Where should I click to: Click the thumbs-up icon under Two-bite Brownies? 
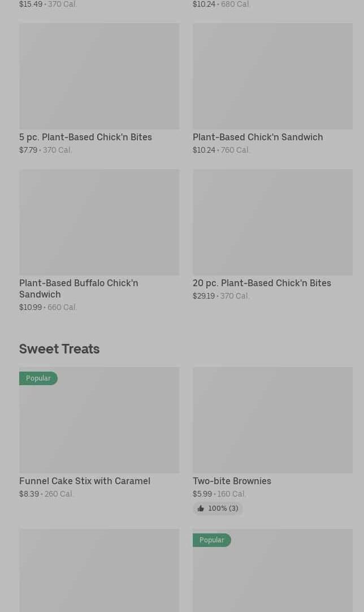tap(201, 508)
